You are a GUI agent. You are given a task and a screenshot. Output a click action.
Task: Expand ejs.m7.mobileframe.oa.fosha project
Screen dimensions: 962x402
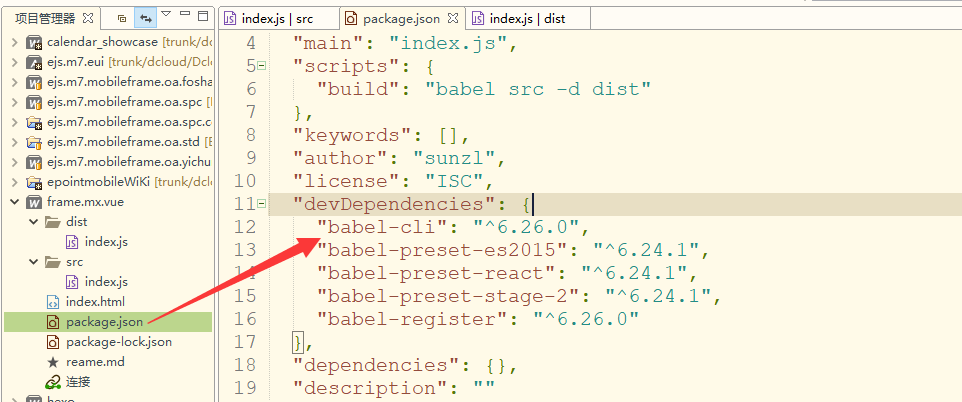(15, 82)
